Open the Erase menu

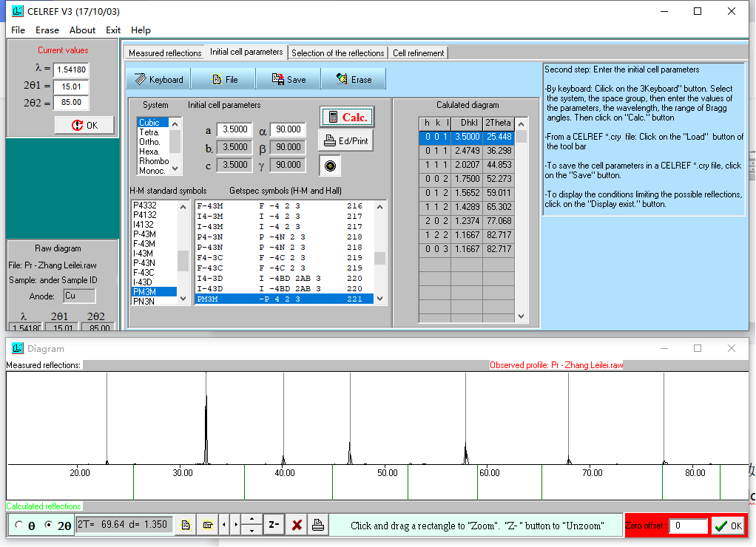tap(47, 30)
